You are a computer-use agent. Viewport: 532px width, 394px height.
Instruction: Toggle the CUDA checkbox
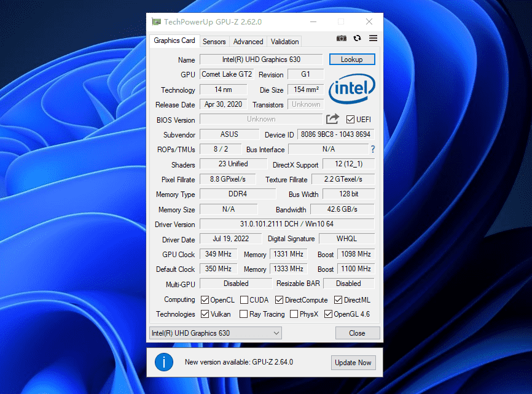[x=244, y=300]
